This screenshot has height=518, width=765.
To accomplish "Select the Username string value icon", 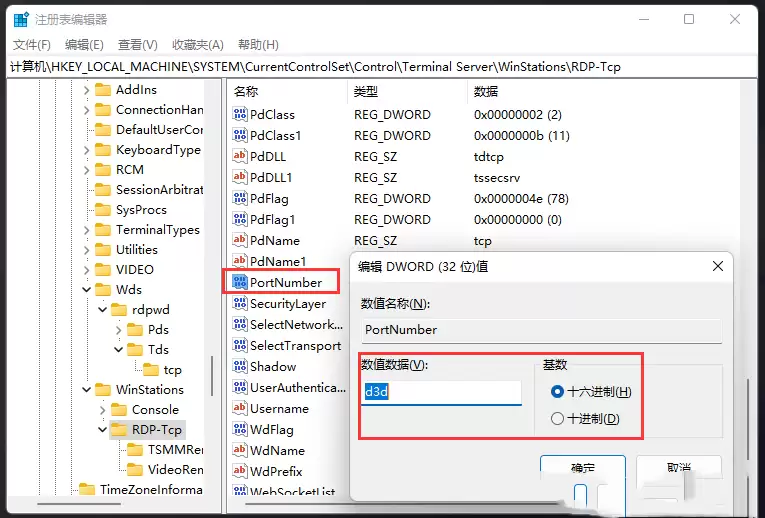I will (239, 408).
